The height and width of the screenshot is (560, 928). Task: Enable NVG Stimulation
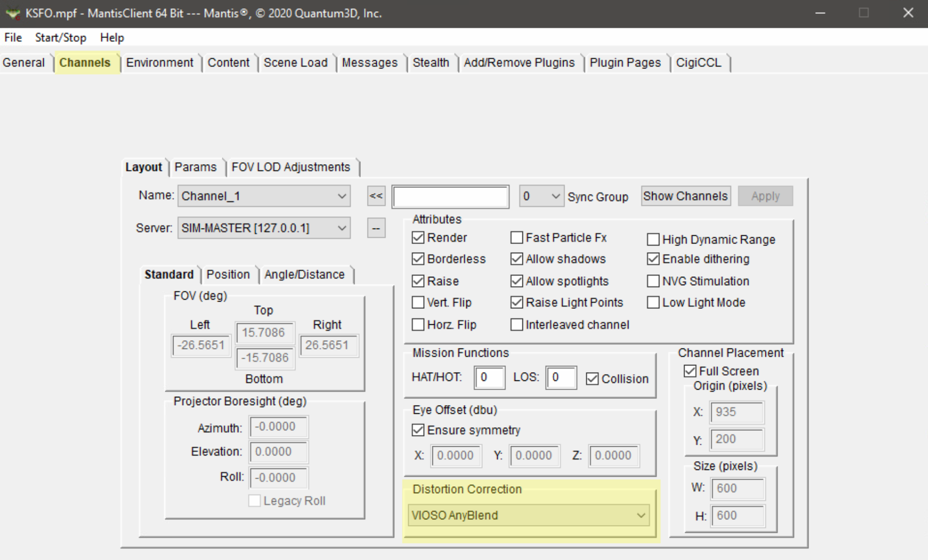pos(653,281)
